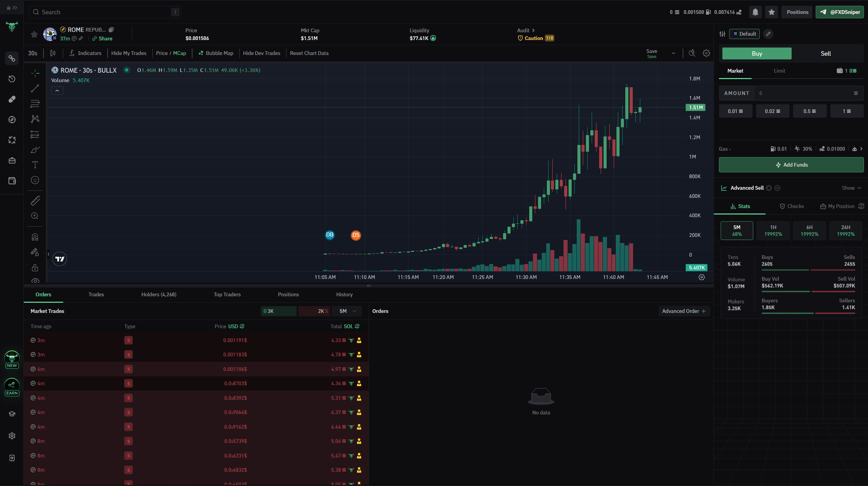Expand the Audit details chevron

(x=533, y=30)
